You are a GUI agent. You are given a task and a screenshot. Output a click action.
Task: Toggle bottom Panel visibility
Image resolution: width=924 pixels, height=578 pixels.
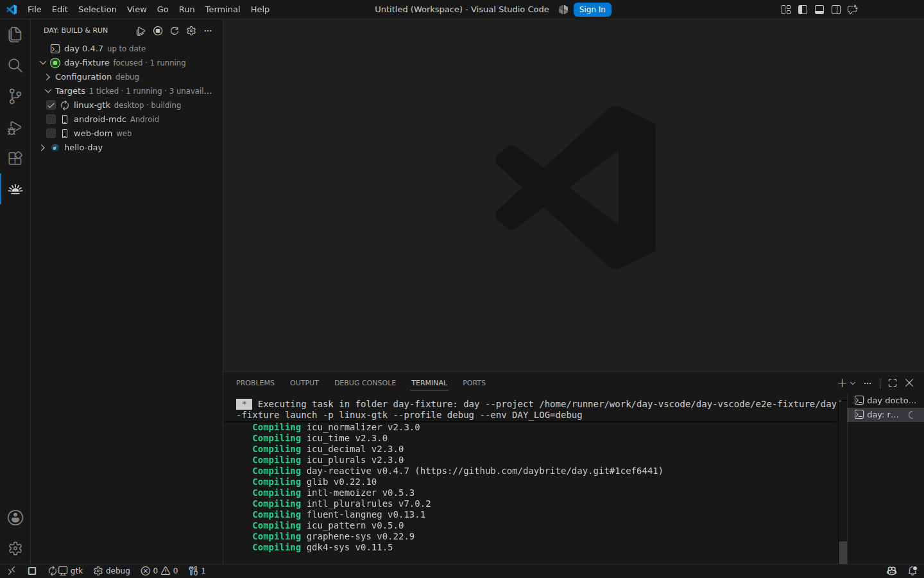819,10
